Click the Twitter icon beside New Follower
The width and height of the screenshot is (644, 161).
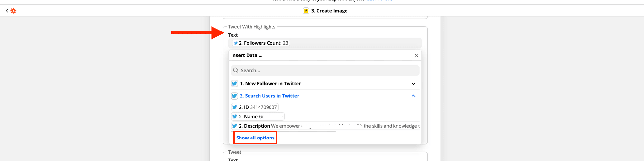click(234, 84)
